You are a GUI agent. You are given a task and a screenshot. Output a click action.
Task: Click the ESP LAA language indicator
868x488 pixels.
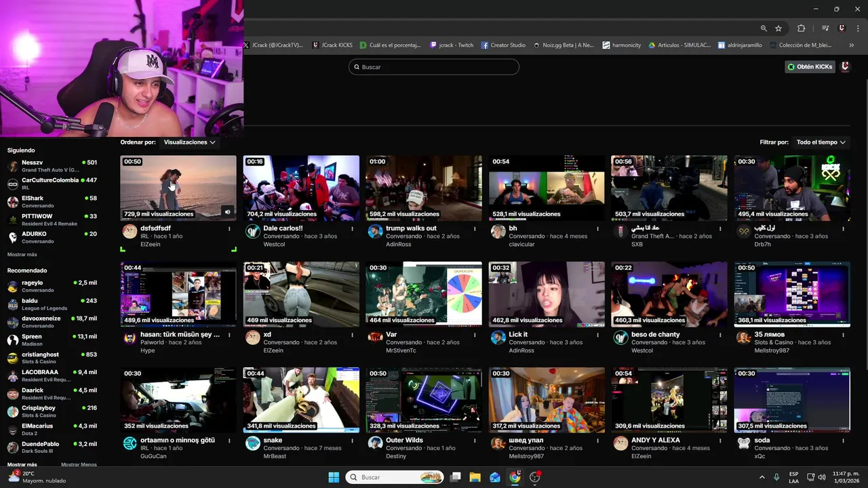(x=793, y=477)
